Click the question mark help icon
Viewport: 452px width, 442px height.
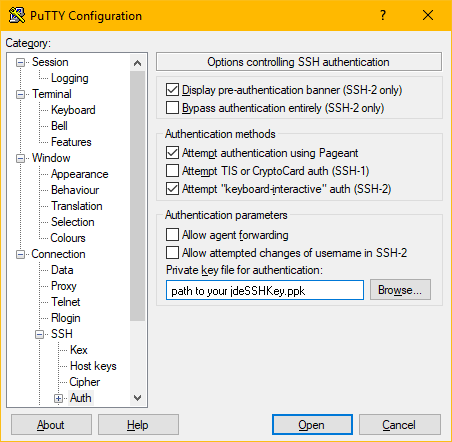(x=383, y=15)
